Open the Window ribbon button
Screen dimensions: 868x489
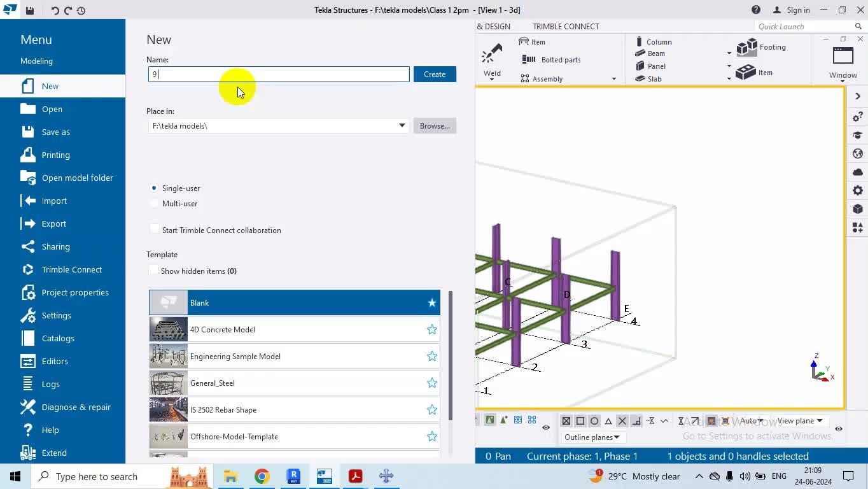(843, 62)
